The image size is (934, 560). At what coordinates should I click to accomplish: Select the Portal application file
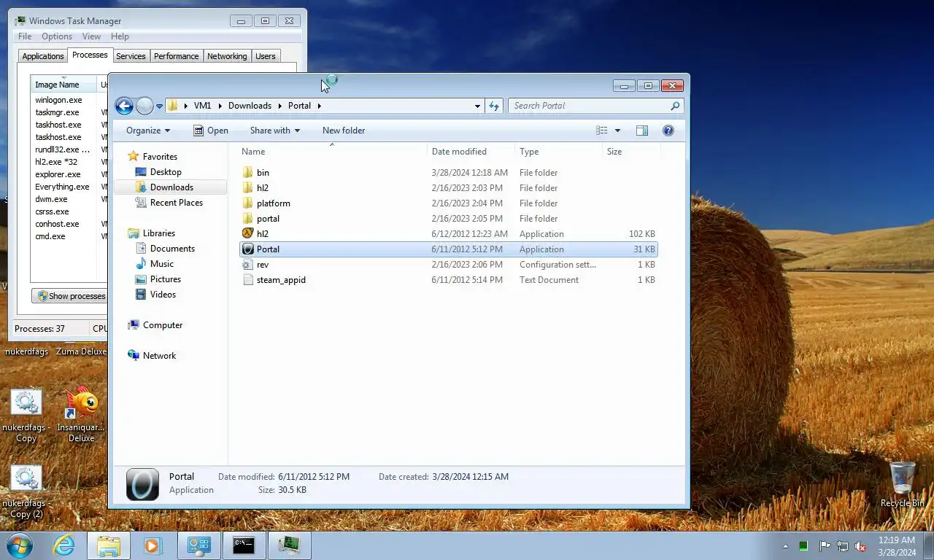pos(449,249)
